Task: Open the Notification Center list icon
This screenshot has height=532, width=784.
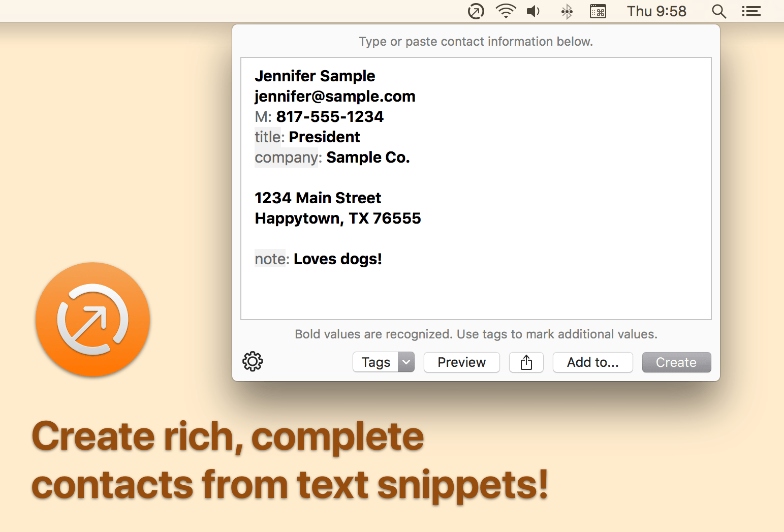Action: pos(751,11)
